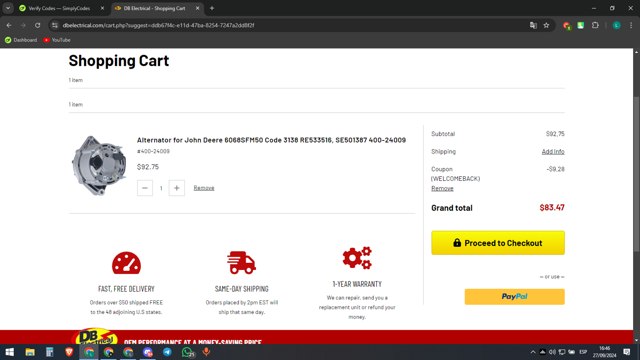The height and width of the screenshot is (360, 640).
Task: Reload the current page
Action: (38, 25)
